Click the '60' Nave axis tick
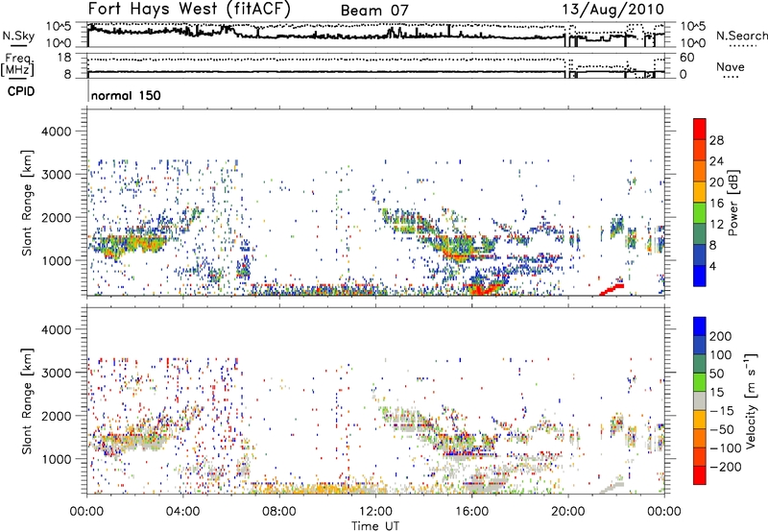Image resolution: width=768 pixels, height=532 pixels. coord(686,58)
